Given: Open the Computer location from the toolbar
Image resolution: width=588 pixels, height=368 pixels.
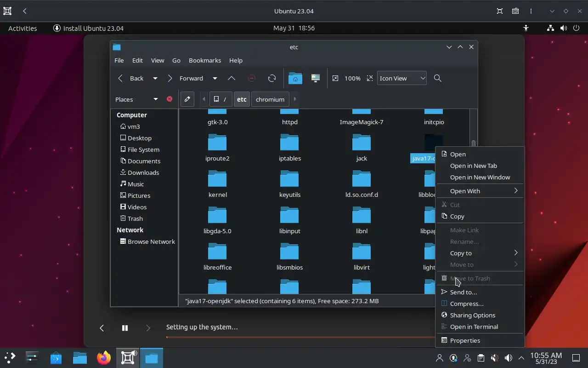Looking at the screenshot, I should [316, 78].
